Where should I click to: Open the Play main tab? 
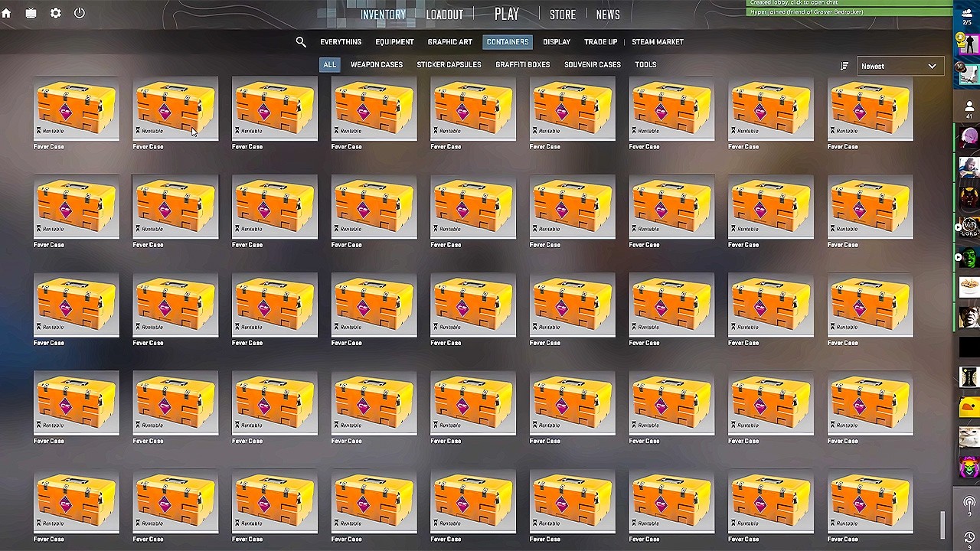pos(507,14)
